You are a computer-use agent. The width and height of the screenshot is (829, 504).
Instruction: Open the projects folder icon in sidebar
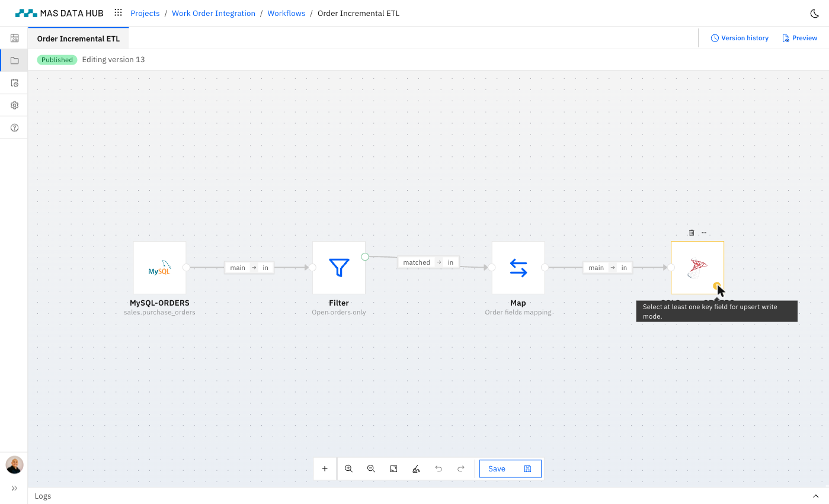(x=14, y=60)
